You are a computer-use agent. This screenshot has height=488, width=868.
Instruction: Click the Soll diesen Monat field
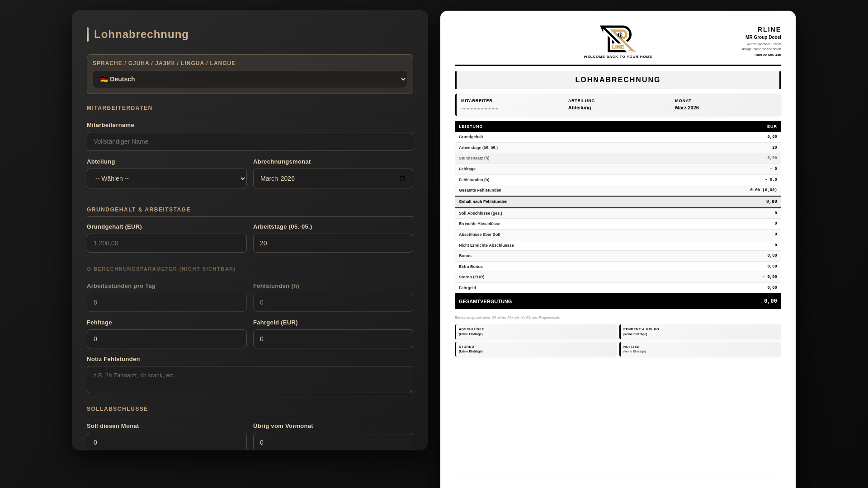click(167, 442)
